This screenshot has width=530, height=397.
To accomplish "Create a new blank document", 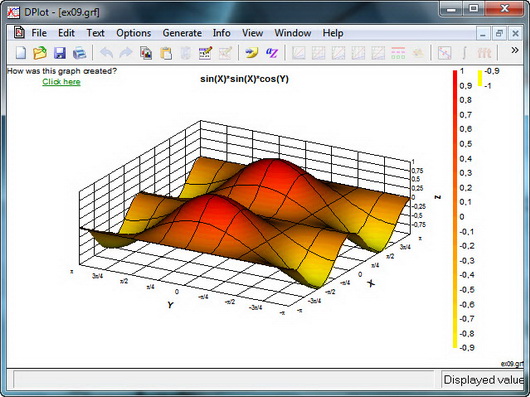I will [x=21, y=53].
